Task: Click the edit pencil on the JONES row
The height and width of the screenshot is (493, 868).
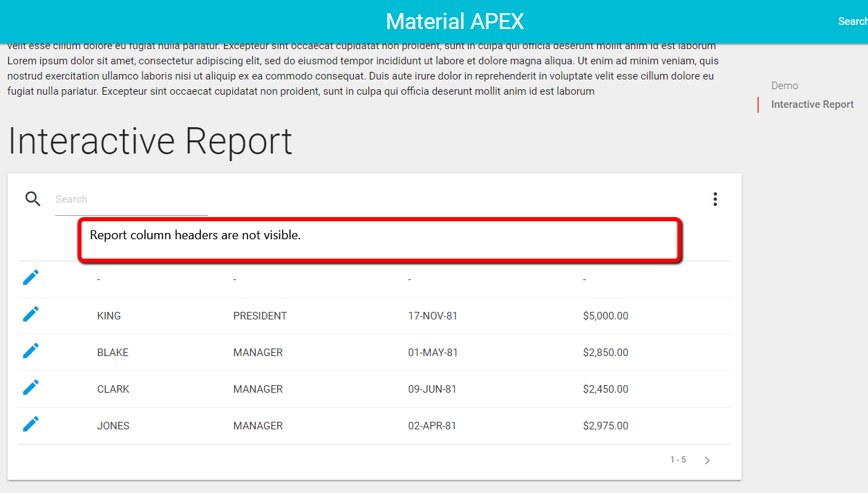Action: tap(30, 423)
